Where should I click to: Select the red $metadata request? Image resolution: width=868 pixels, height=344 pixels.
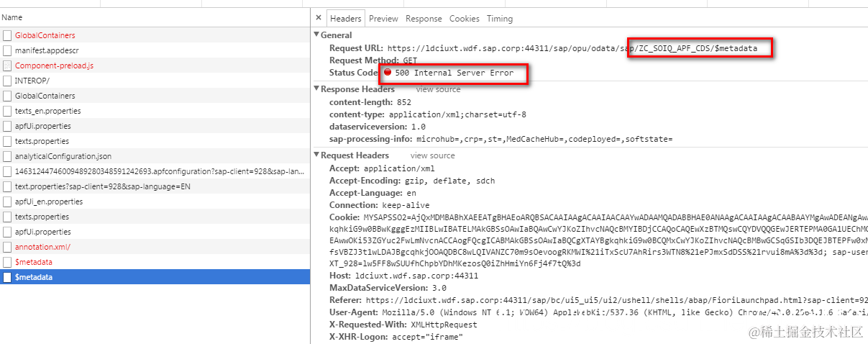point(155,262)
